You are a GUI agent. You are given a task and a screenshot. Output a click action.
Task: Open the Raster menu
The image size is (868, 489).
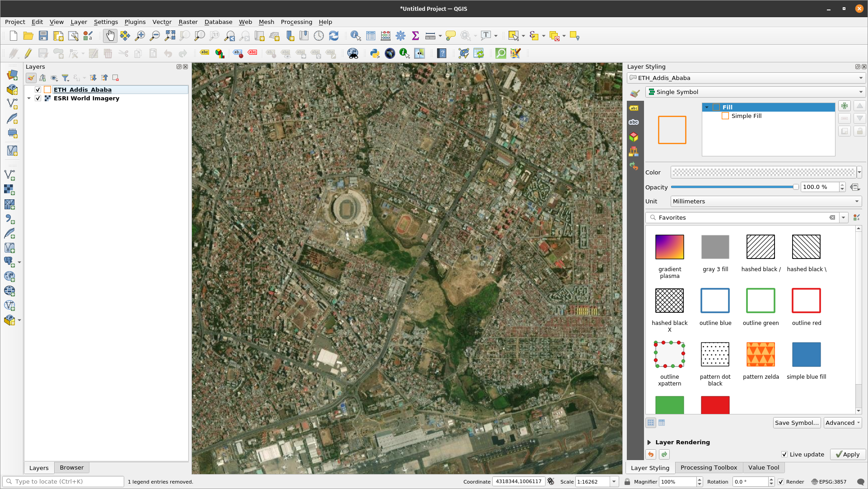click(188, 22)
